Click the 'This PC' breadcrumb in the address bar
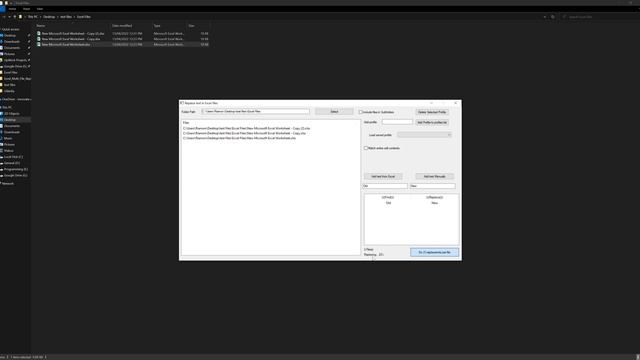Viewport: 640px width, 360px height. pyautogui.click(x=33, y=17)
